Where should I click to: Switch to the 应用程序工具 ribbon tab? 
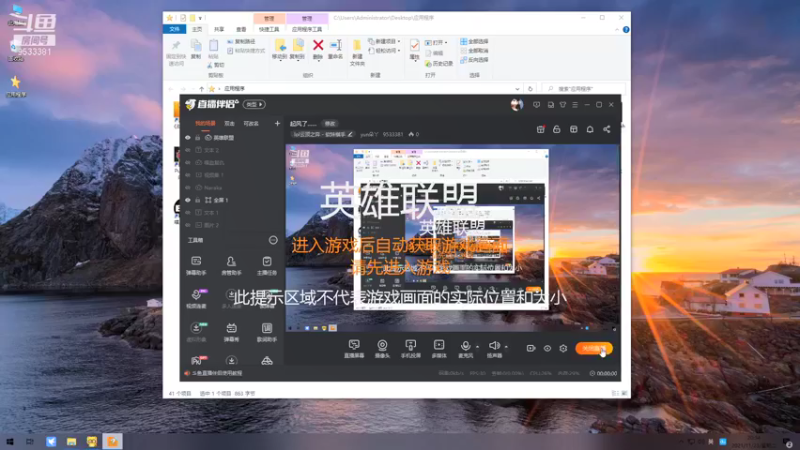[x=307, y=30]
